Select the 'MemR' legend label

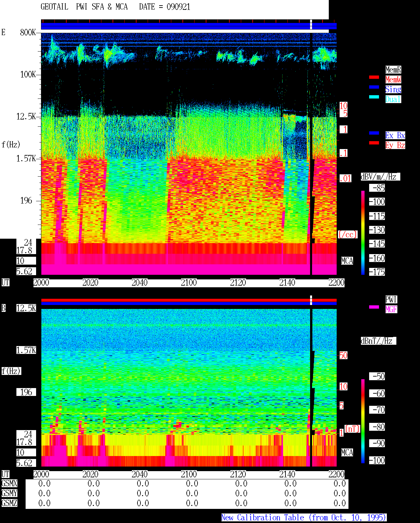393,70
